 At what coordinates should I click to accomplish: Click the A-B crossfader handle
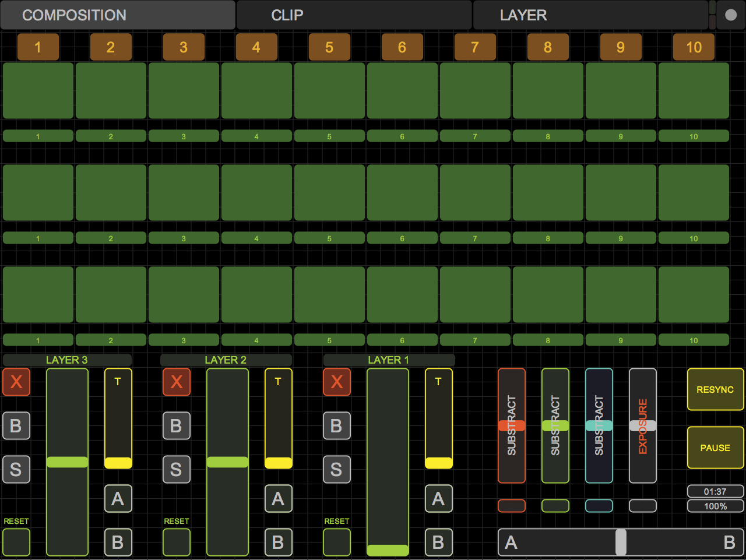tap(621, 543)
